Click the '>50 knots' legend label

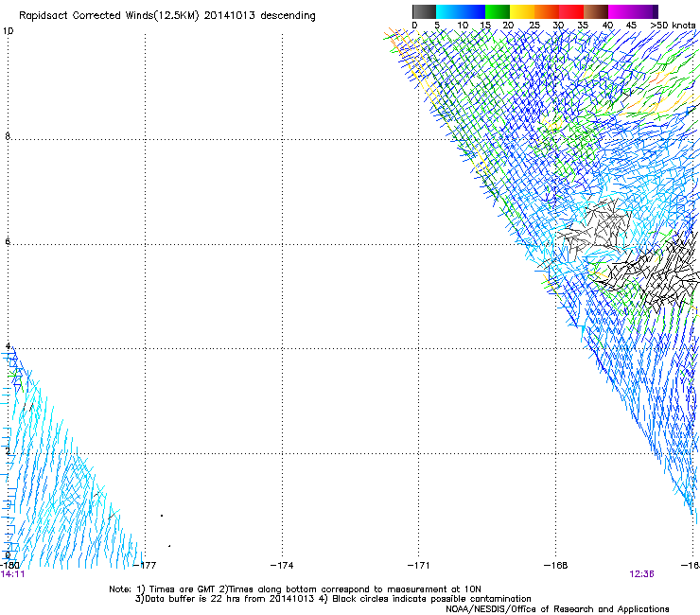673,26
